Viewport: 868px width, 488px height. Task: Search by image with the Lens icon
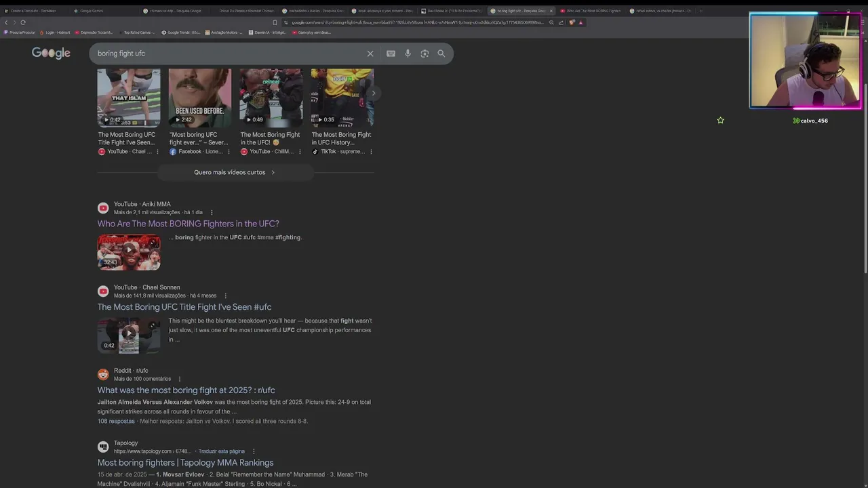coord(425,54)
